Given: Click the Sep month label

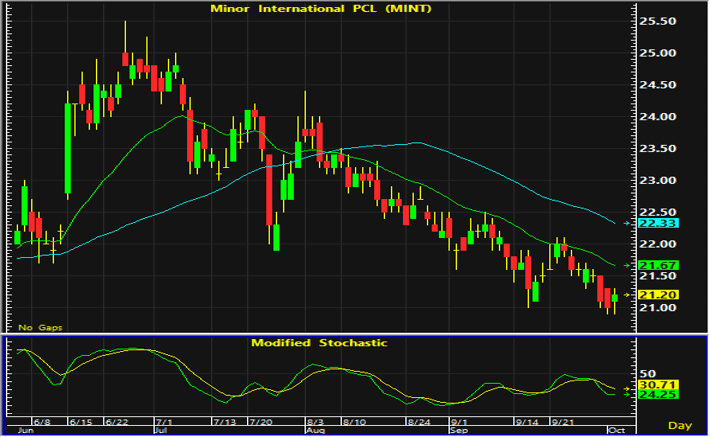Looking at the screenshot, I should coord(459,430).
